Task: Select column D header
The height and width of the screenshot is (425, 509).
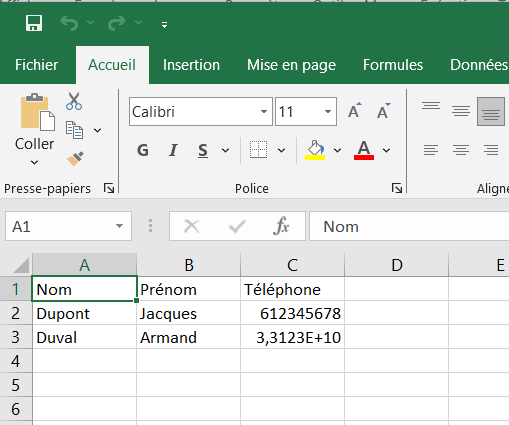Action: tap(397, 265)
